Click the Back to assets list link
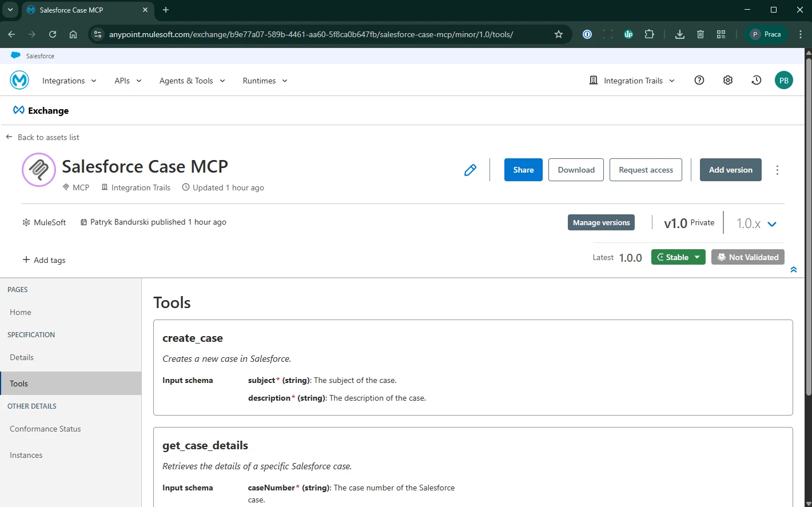 pos(48,137)
